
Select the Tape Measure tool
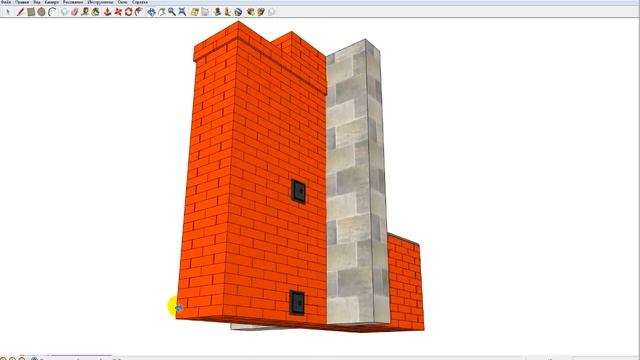(85, 12)
